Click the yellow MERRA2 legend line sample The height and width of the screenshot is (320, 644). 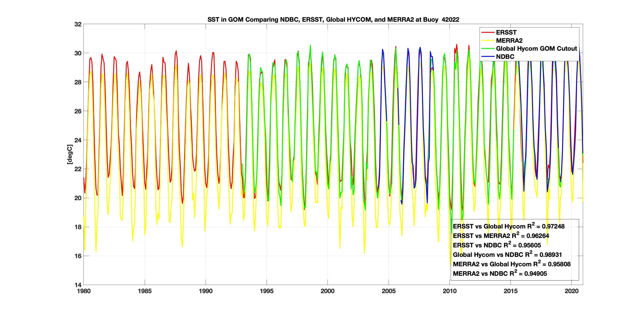[488, 41]
